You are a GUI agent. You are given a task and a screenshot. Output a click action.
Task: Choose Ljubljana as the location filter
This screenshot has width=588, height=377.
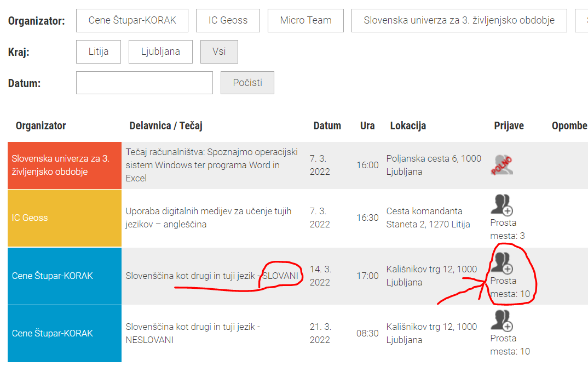[160, 52]
